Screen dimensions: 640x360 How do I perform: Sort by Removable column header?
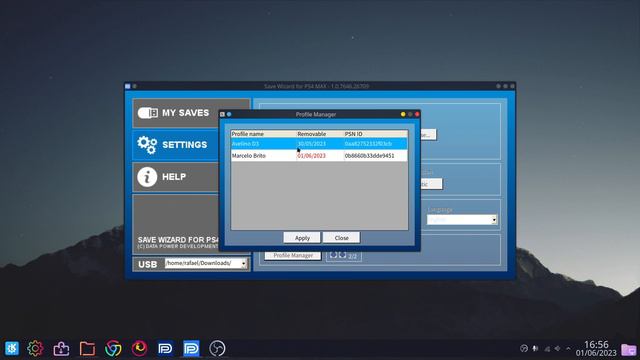(x=320, y=134)
